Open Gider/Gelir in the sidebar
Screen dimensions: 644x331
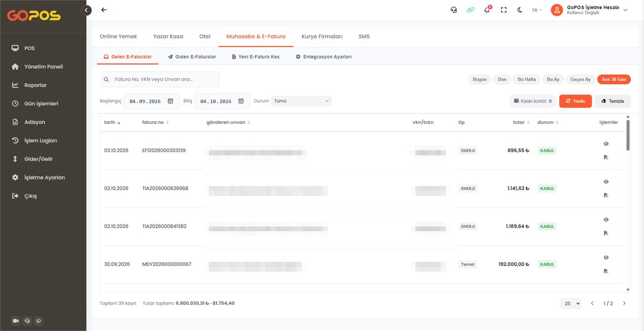point(39,159)
